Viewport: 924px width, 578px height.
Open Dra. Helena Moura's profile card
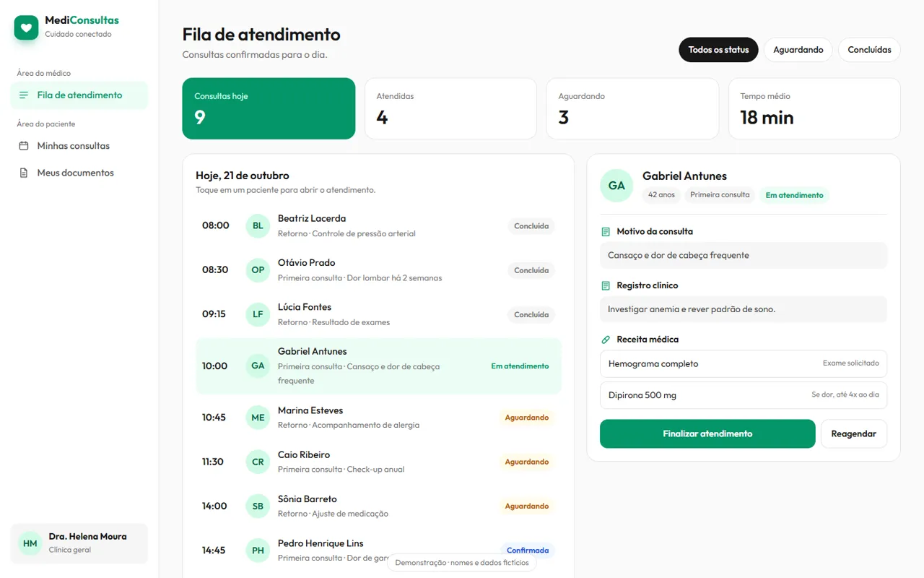79,543
